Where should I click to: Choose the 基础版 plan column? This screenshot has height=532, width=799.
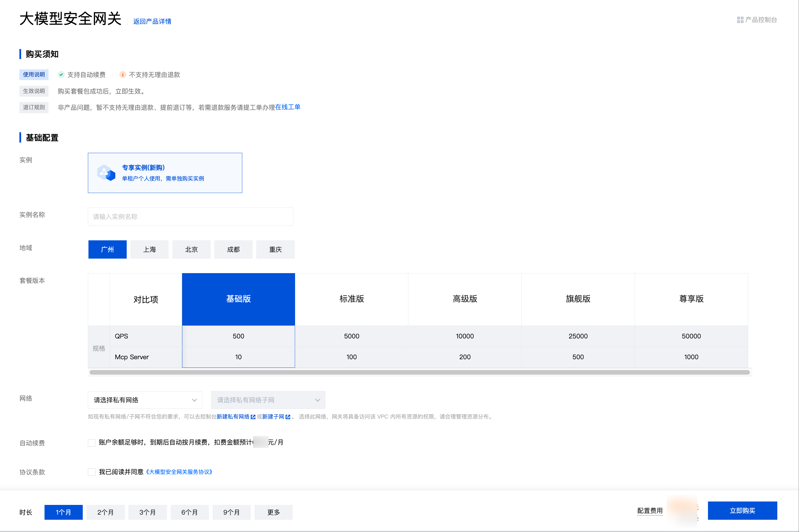238,299
